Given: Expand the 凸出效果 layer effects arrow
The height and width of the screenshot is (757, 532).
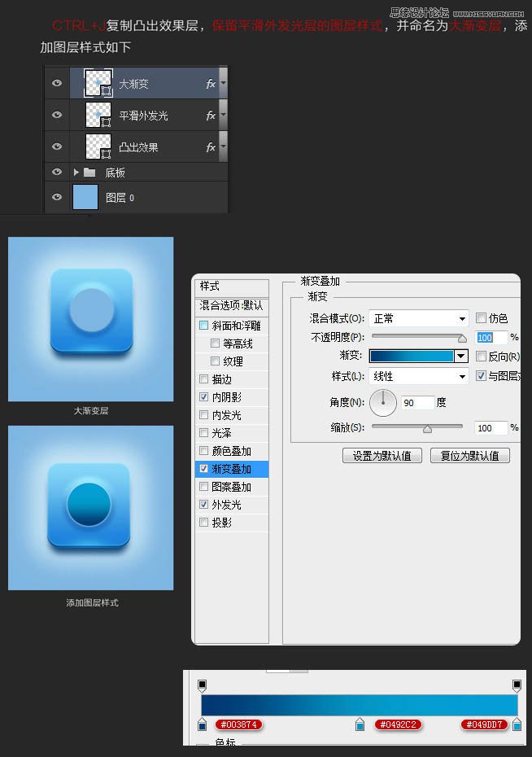Looking at the screenshot, I should click(224, 147).
